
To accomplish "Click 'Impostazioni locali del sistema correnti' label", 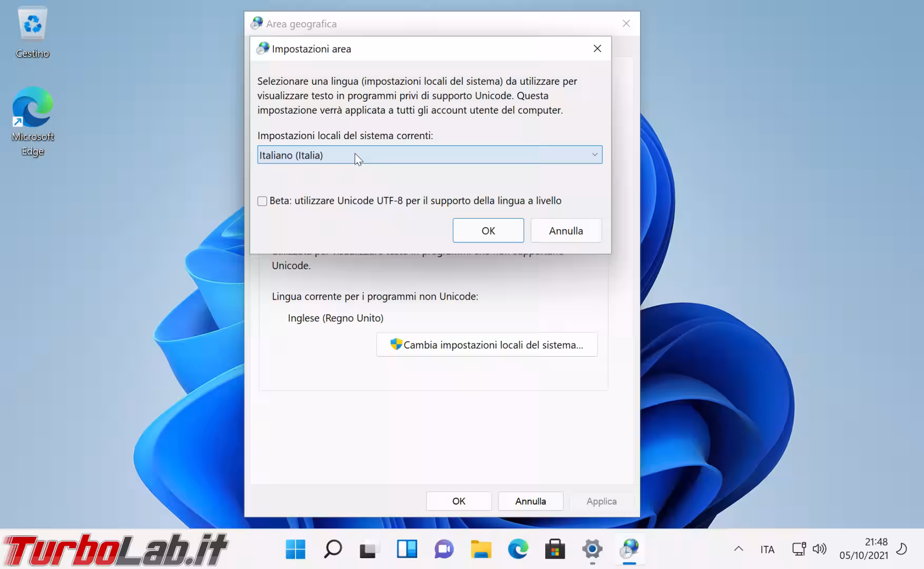I will click(x=345, y=135).
